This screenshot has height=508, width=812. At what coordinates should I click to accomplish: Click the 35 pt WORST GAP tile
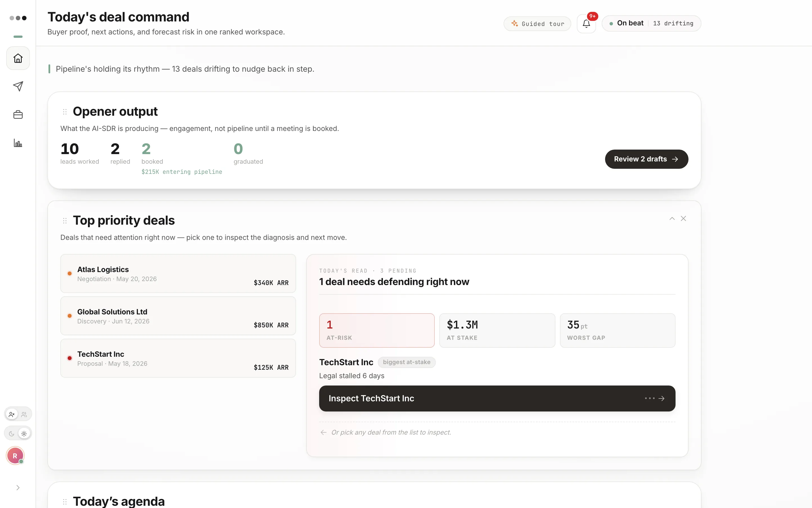tap(617, 330)
